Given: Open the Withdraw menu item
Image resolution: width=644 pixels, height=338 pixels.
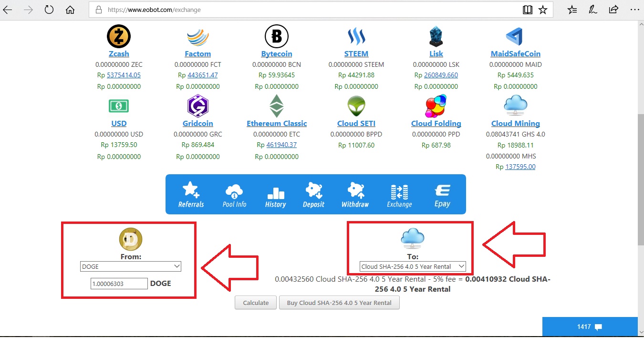Looking at the screenshot, I should pyautogui.click(x=355, y=195).
